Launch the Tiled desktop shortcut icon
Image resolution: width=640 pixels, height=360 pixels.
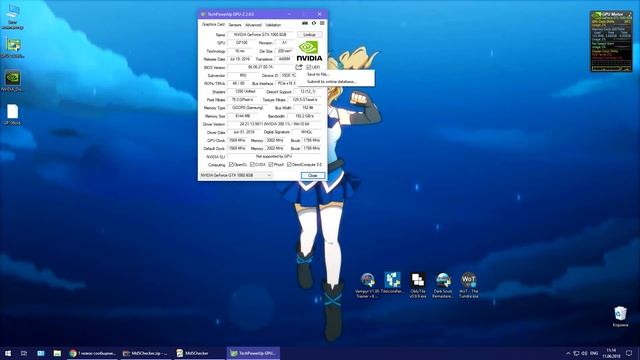(x=392, y=283)
